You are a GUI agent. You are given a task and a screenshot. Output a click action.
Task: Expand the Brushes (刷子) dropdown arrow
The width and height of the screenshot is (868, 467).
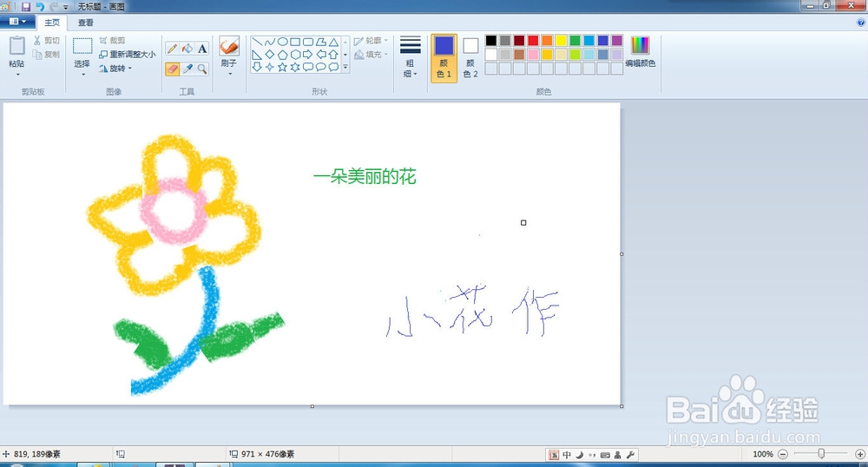(x=229, y=74)
